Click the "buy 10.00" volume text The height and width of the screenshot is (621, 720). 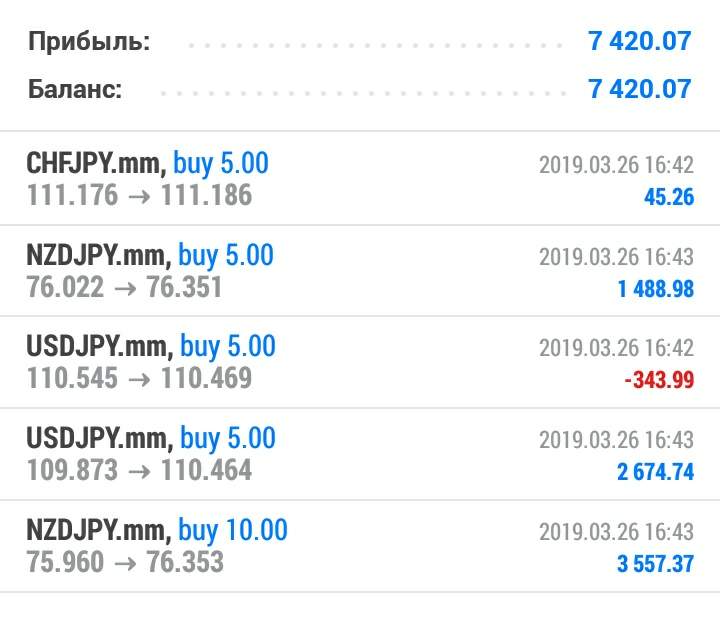click(232, 530)
